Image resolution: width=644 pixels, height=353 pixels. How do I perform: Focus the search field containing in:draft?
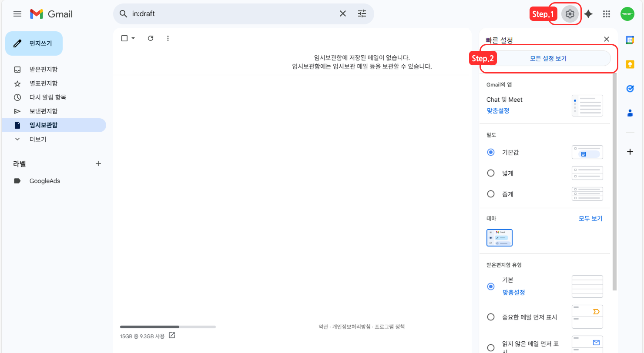233,13
